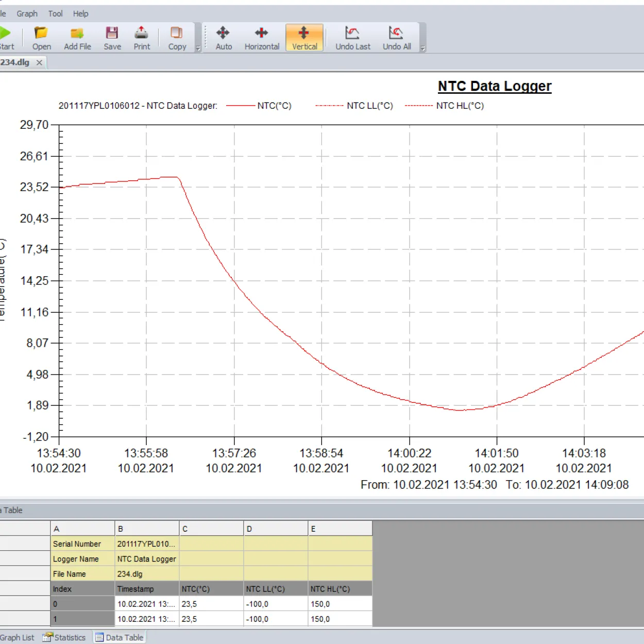Click the dashed NTC LL legend line
Screen dimensions: 644x644
coord(330,106)
